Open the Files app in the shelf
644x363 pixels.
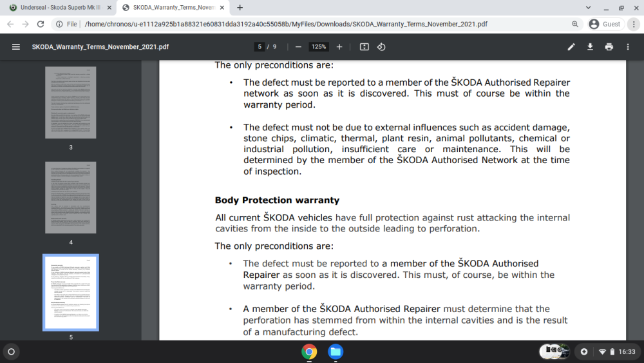tap(336, 352)
